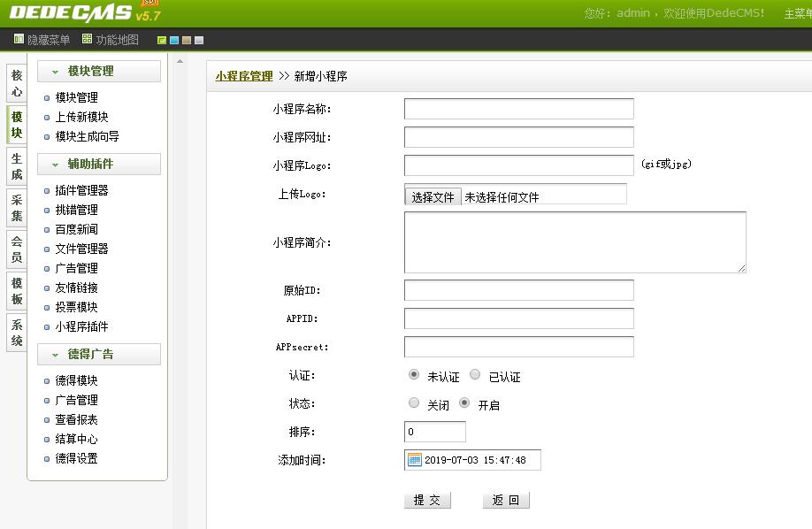The width and height of the screenshot is (812, 529).
Task: Select the tan skin color swatch
Action: point(187,40)
